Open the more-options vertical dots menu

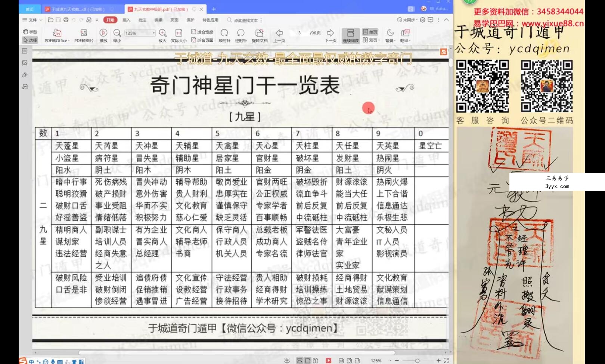(438, 20)
